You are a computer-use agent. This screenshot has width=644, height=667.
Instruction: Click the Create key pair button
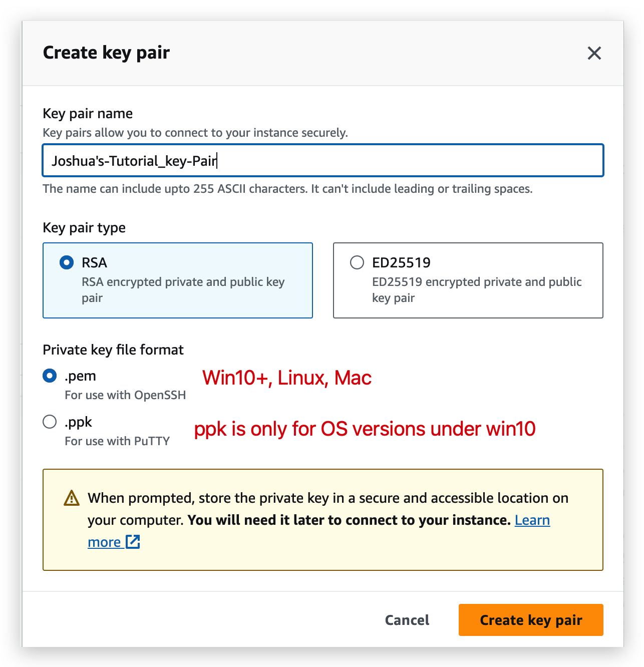530,620
